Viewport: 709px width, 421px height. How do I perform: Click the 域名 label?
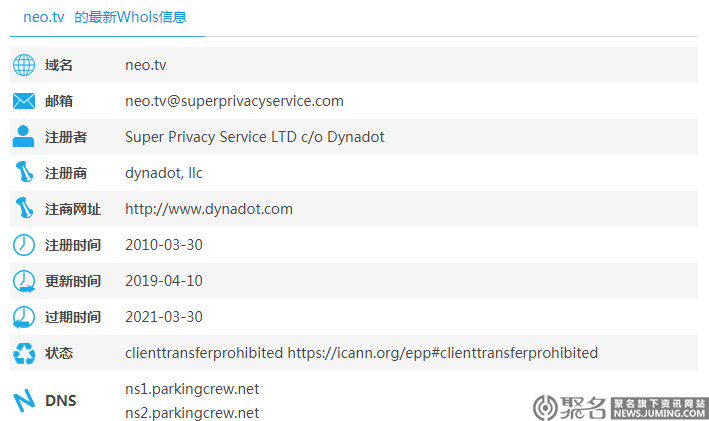[x=59, y=65]
